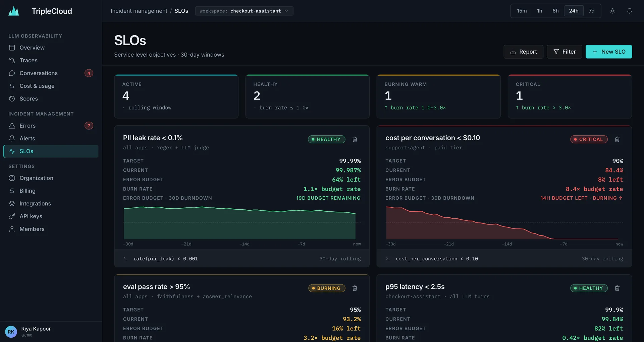Click rate(pii_leak) < 0.001 query
Image resolution: width=644 pixels, height=342 pixels.
tap(166, 259)
